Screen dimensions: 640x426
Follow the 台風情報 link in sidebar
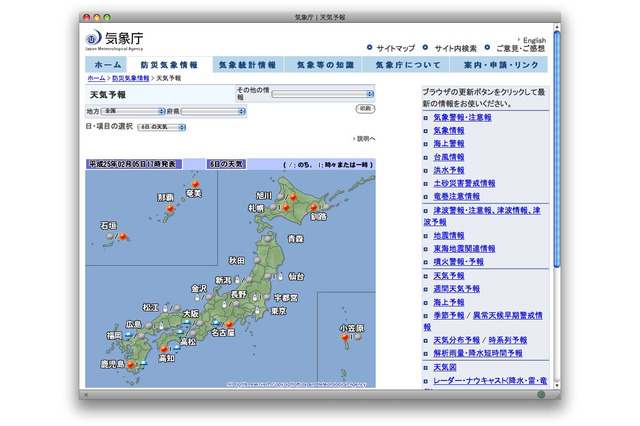pyautogui.click(x=449, y=157)
